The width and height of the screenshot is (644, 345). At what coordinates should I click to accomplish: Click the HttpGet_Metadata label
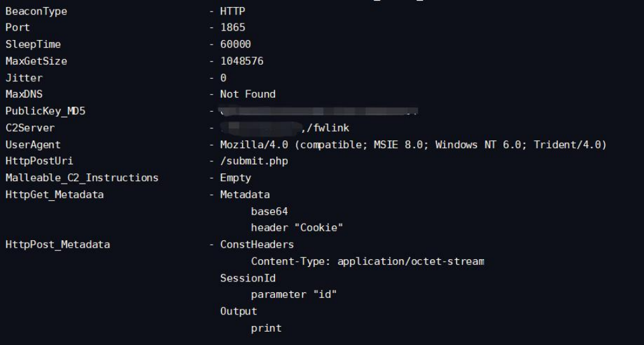(x=55, y=194)
